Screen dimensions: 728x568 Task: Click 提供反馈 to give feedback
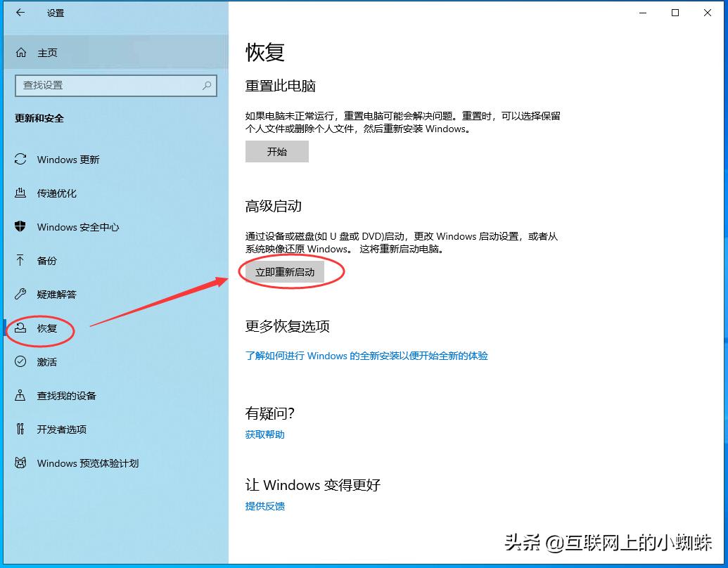(x=264, y=506)
